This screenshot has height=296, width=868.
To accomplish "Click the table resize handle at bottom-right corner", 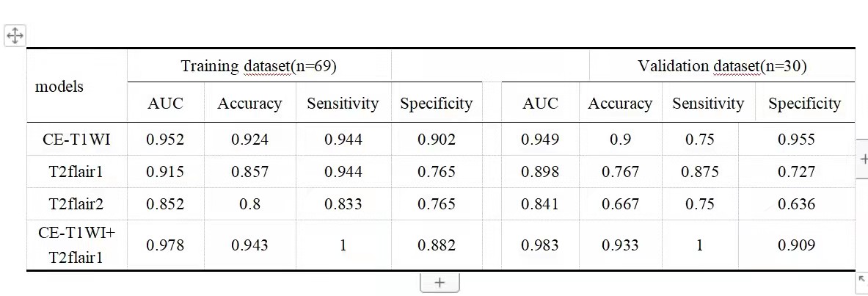I will coord(861,280).
